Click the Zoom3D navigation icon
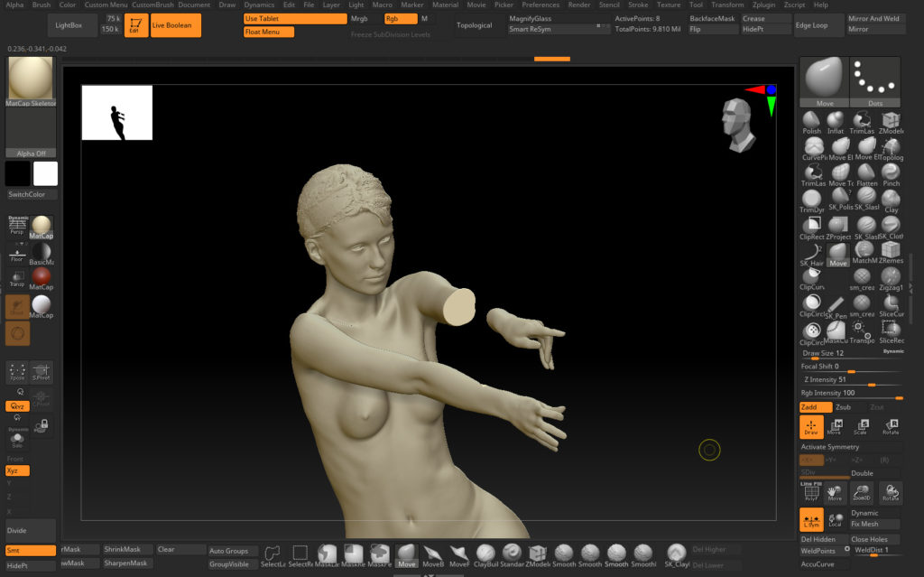This screenshot has height=577, width=924. pos(862,491)
